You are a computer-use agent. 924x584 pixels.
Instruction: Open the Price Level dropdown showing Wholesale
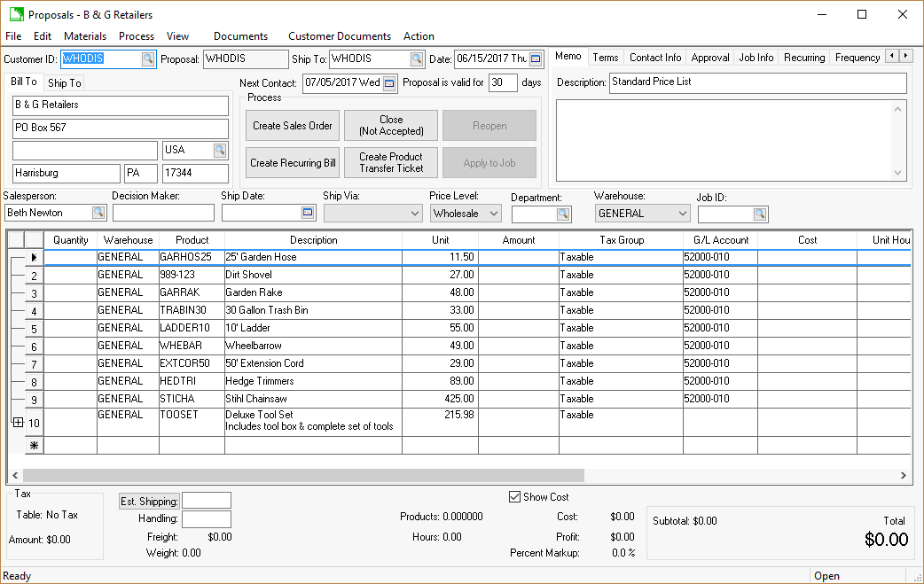494,213
